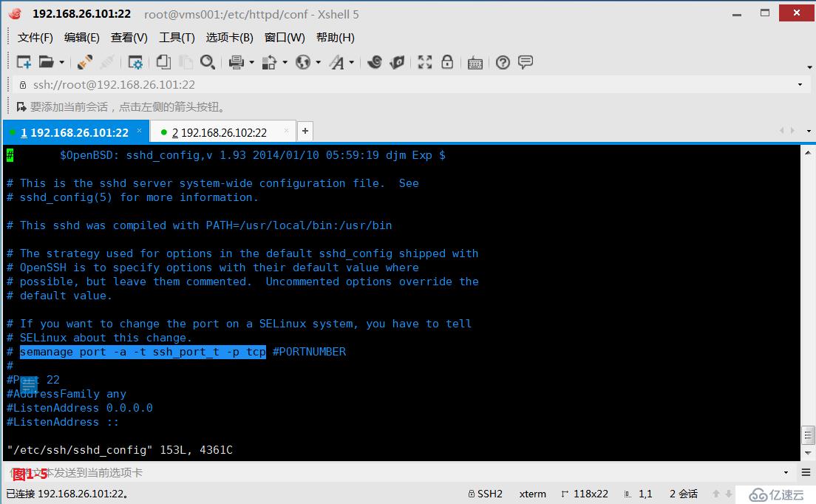Click the highlighted semanage port command text
Image resolution: width=816 pixels, height=504 pixels.
pos(143,352)
